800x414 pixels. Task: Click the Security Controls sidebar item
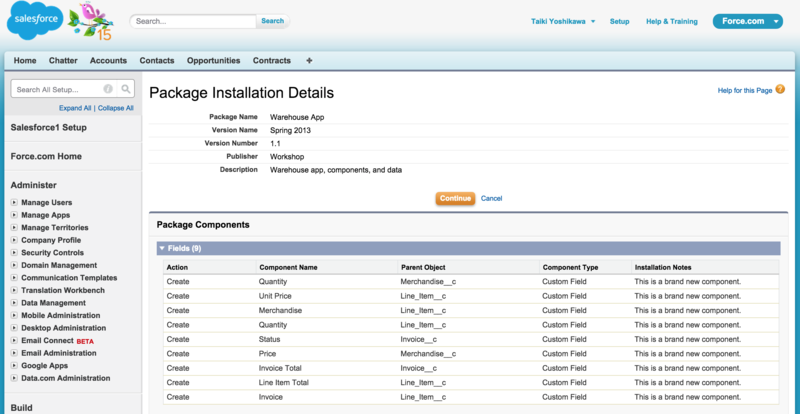point(52,253)
